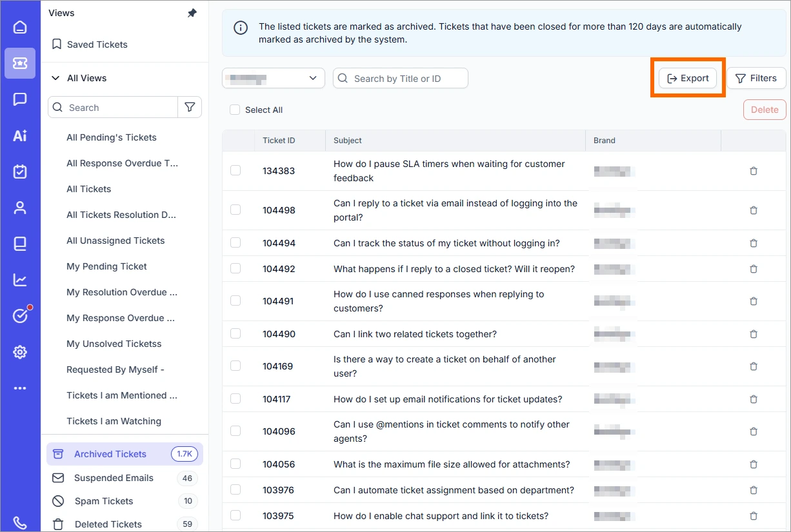Focus the Search by Title or ID field
Viewport: 791px width, 532px height.
401,78
